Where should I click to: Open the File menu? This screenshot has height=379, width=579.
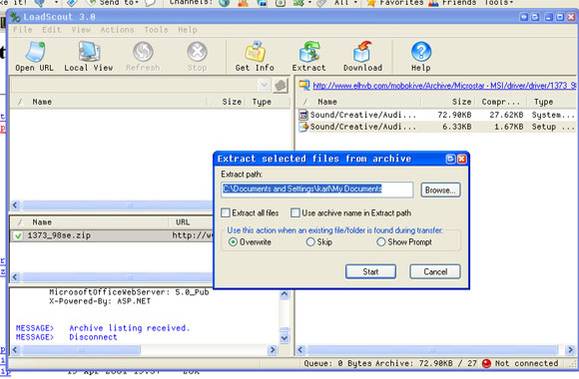point(23,30)
